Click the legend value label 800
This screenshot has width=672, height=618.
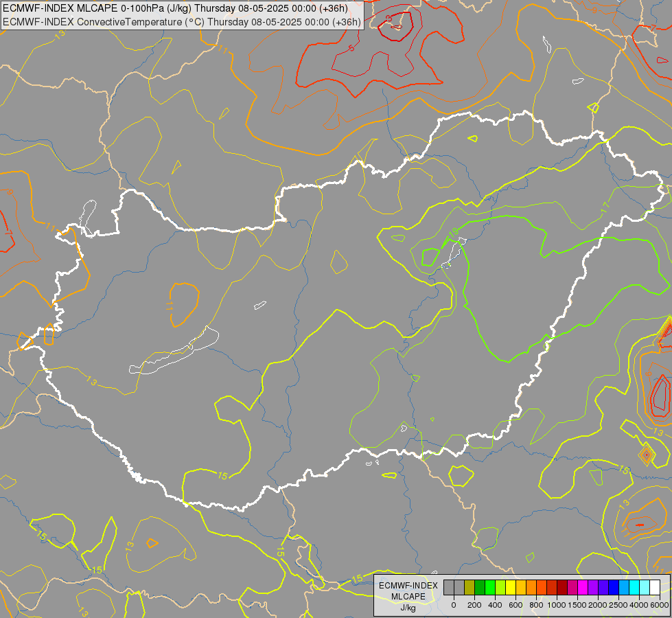[536, 605]
